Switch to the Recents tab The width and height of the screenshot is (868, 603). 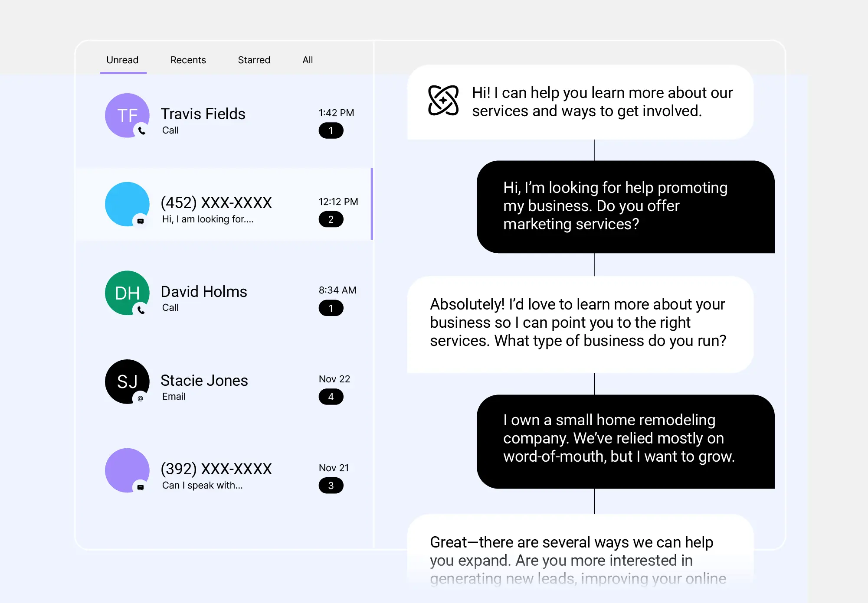click(188, 60)
